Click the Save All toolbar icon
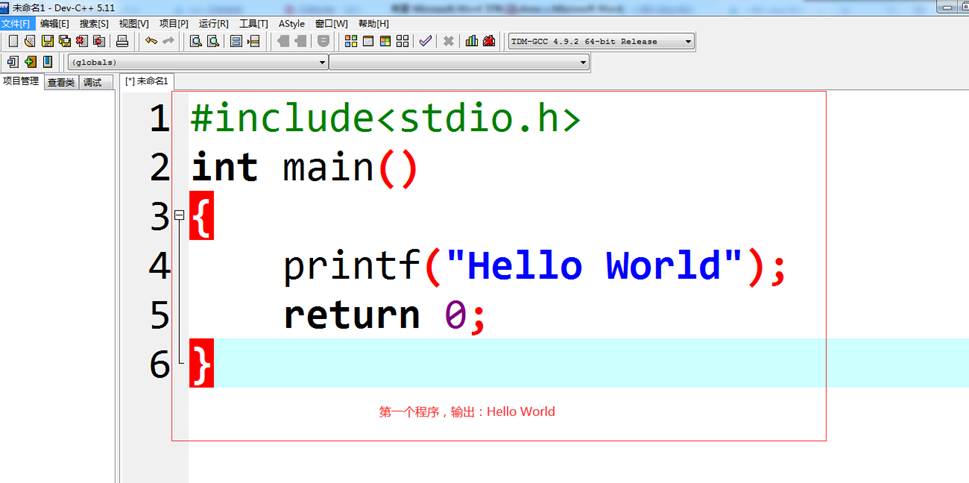The height and width of the screenshot is (483, 969). tap(64, 41)
